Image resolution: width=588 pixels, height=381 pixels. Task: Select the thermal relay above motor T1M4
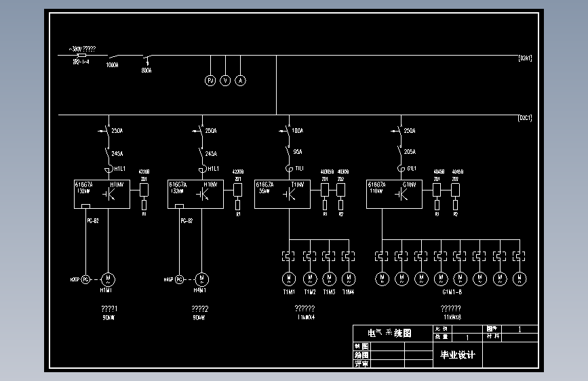pos(349,256)
